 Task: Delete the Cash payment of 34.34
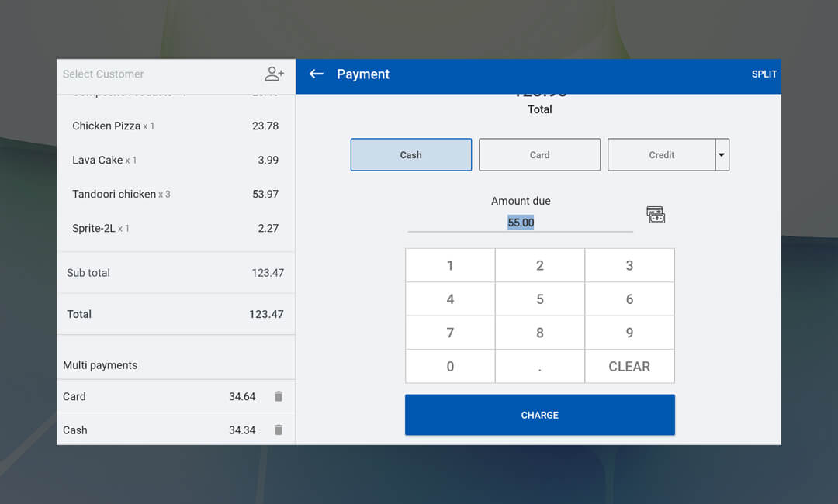[x=279, y=430]
